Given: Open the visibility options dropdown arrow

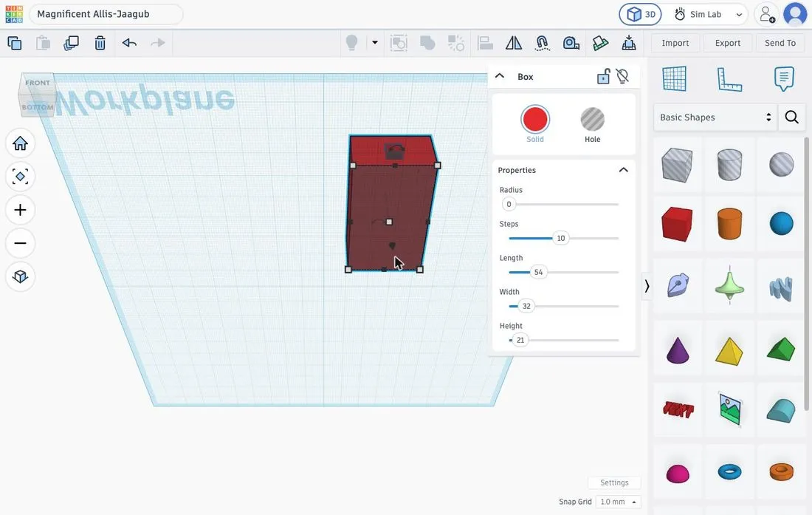Looking at the screenshot, I should click(375, 42).
